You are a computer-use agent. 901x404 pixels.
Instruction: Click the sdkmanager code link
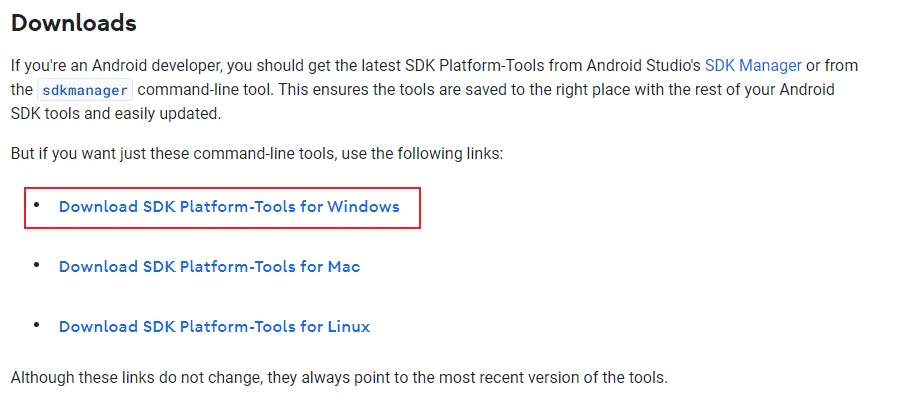pos(85,90)
